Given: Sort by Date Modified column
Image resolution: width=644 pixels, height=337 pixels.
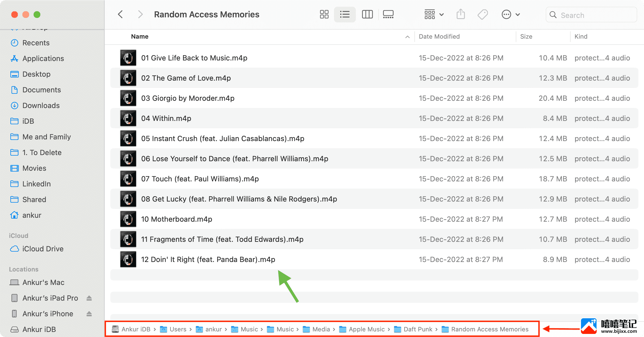Looking at the screenshot, I should tap(439, 36).
